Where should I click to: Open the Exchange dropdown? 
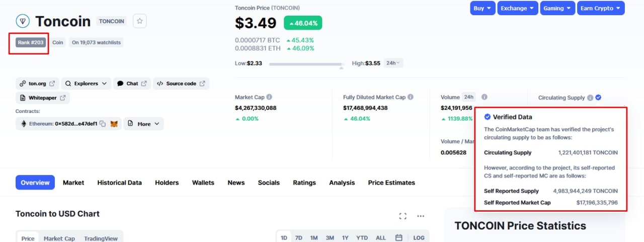[x=517, y=8]
